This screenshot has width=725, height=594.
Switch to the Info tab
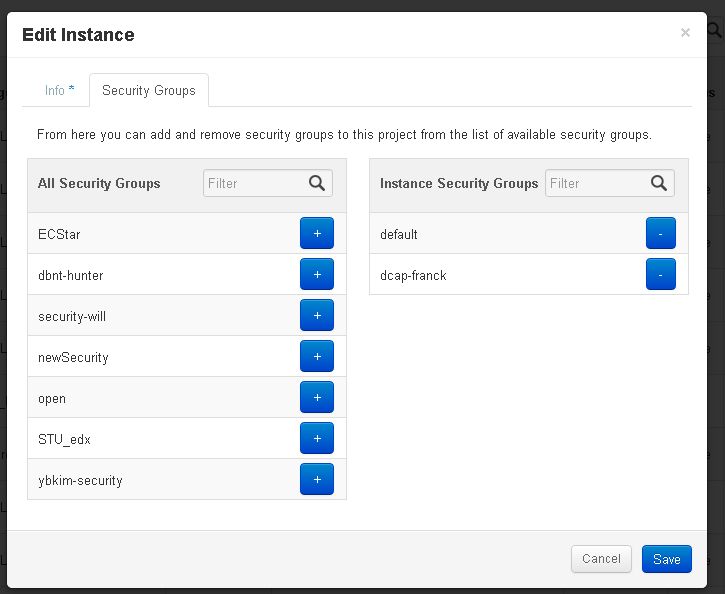click(59, 90)
